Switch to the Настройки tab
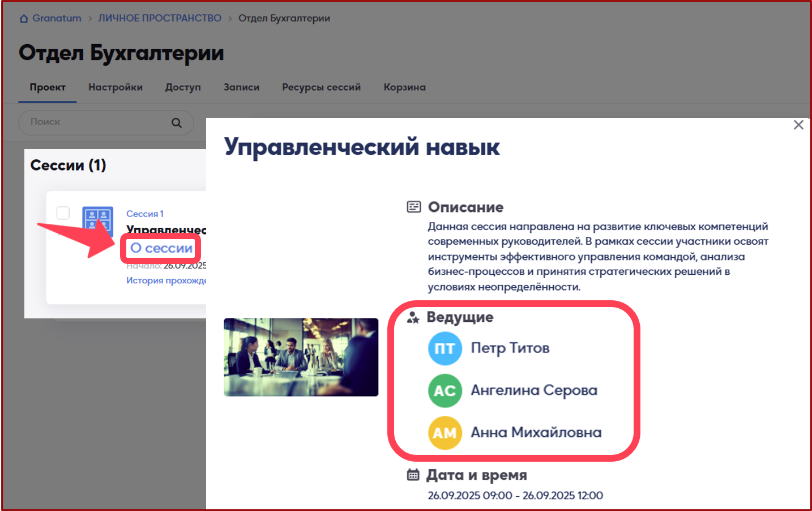812x511 pixels. tap(116, 87)
